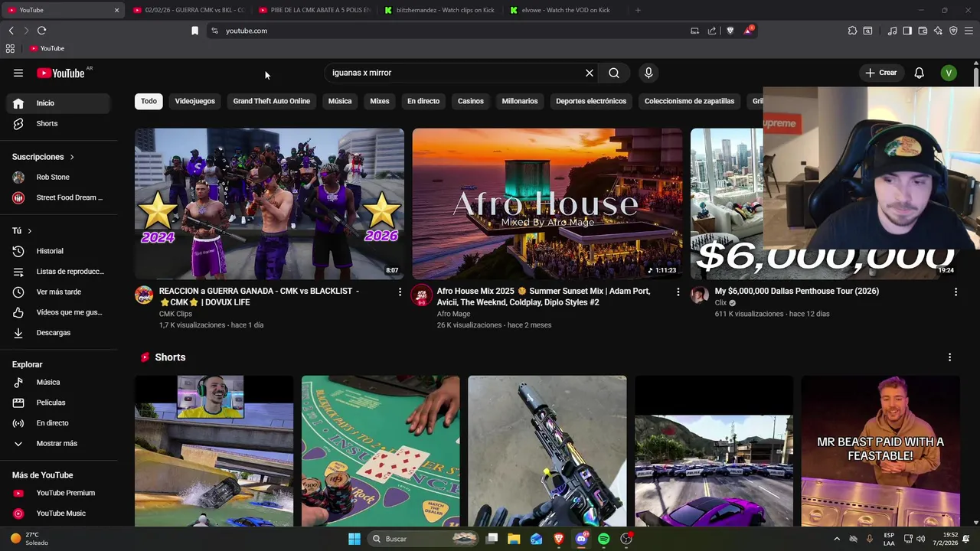Switch to the GUERRA CMK vs BKL tab
The height and width of the screenshot is (551, 980).
pos(188,10)
